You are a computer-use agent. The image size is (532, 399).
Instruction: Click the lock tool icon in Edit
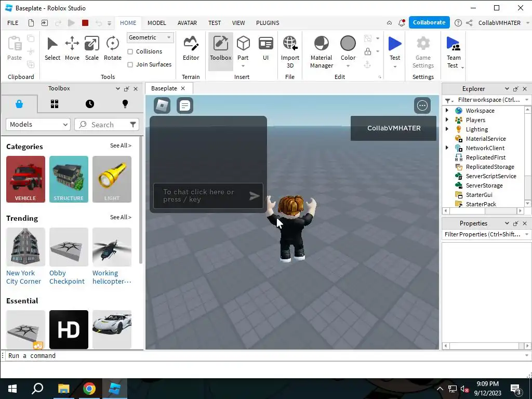click(367, 51)
